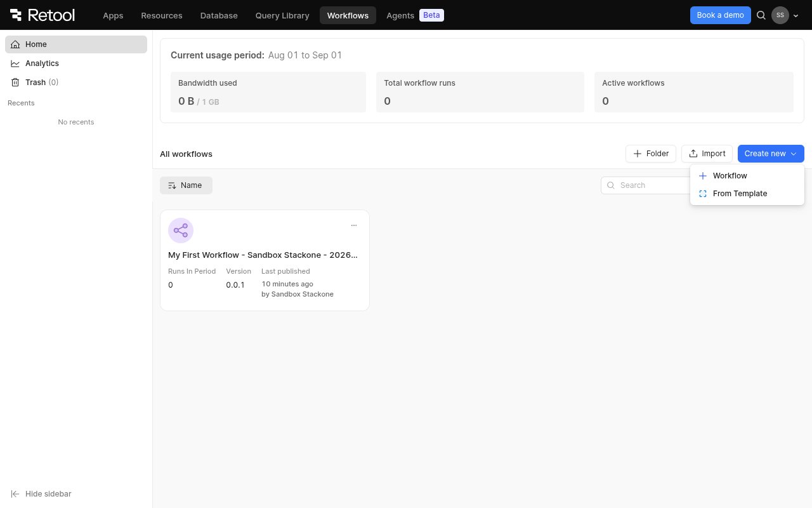
Task: Click Book a demo button
Action: coord(720,15)
